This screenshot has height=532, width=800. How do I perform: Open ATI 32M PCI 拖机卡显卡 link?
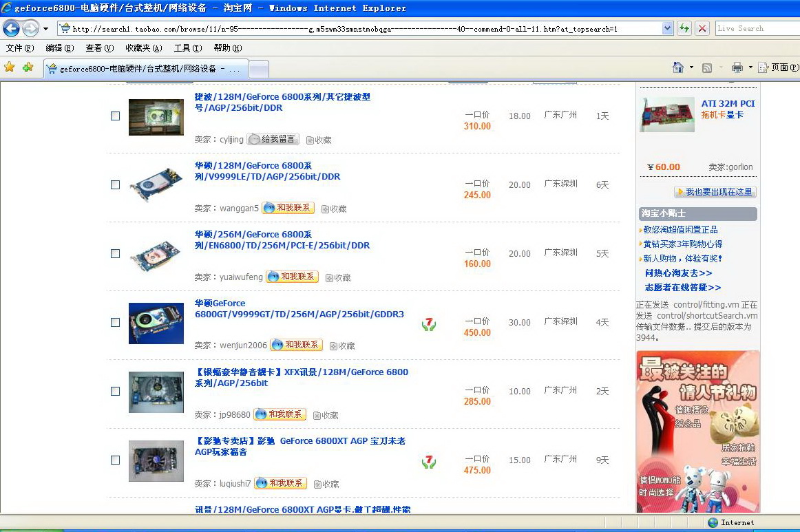(x=728, y=109)
